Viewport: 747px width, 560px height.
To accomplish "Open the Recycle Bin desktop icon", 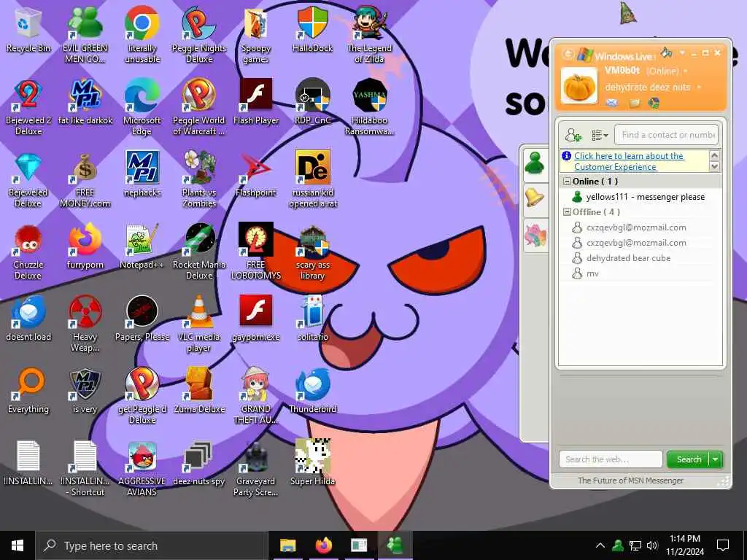I will pos(28,31).
